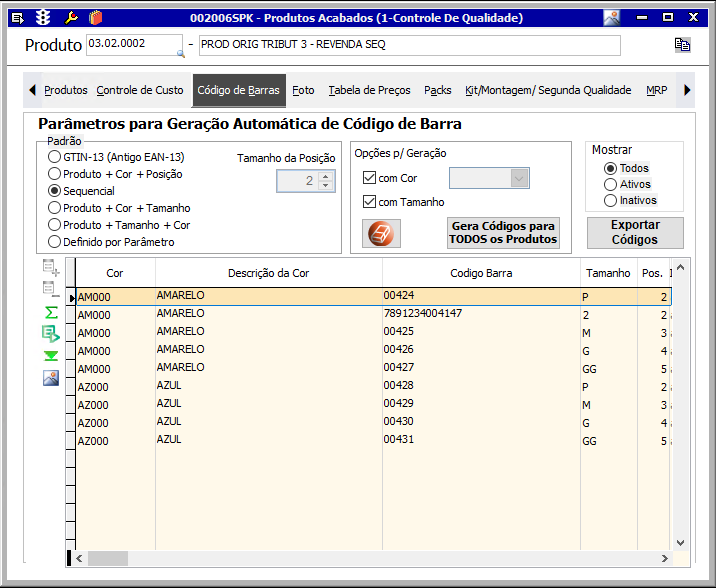Viewport: 716px width, 588px height.
Task: Click the Codigo Barra column header
Action: pos(481,273)
